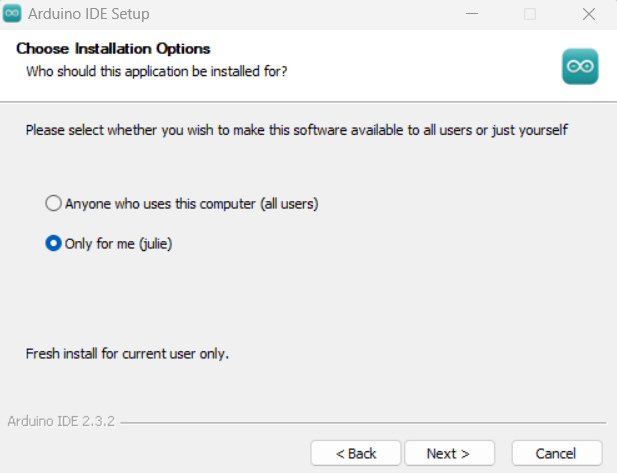This screenshot has width=617, height=473.
Task: Close the Arduino IDE Setup window
Action: (588, 14)
